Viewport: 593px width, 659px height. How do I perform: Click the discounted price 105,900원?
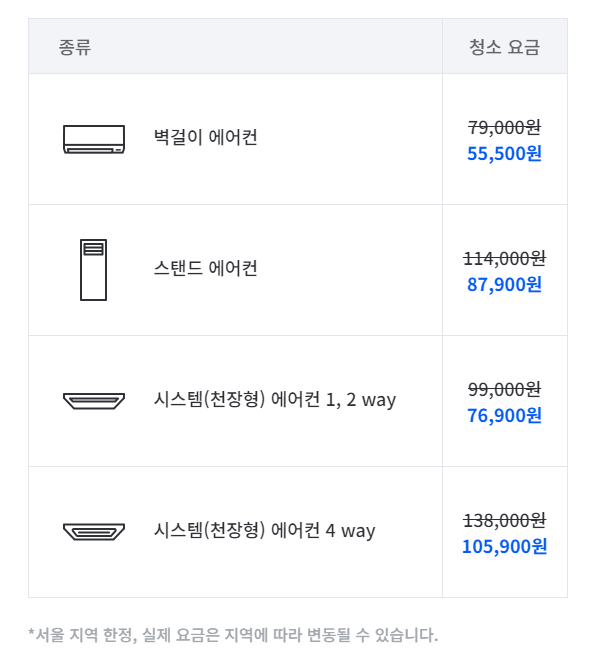[x=504, y=547]
